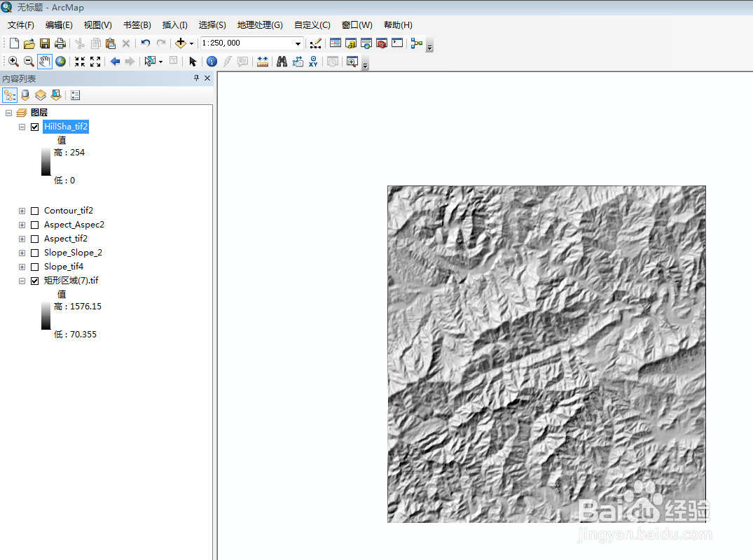This screenshot has height=560, width=753.
Task: Go back to previous extent
Action: tap(115, 62)
